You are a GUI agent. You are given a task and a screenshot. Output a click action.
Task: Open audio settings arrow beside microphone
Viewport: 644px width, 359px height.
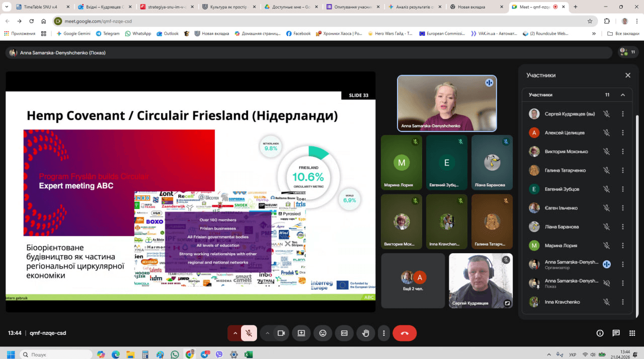234,333
